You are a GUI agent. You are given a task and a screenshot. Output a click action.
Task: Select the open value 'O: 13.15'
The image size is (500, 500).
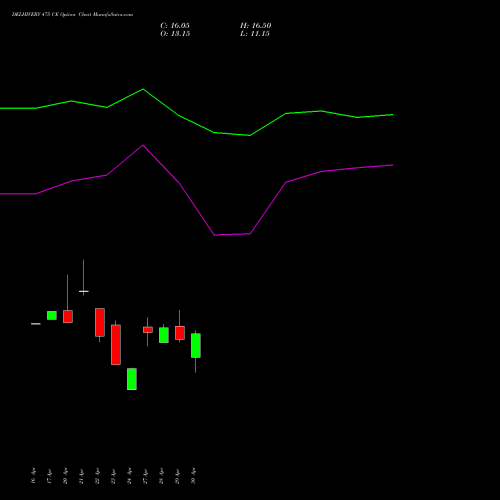click(x=175, y=34)
